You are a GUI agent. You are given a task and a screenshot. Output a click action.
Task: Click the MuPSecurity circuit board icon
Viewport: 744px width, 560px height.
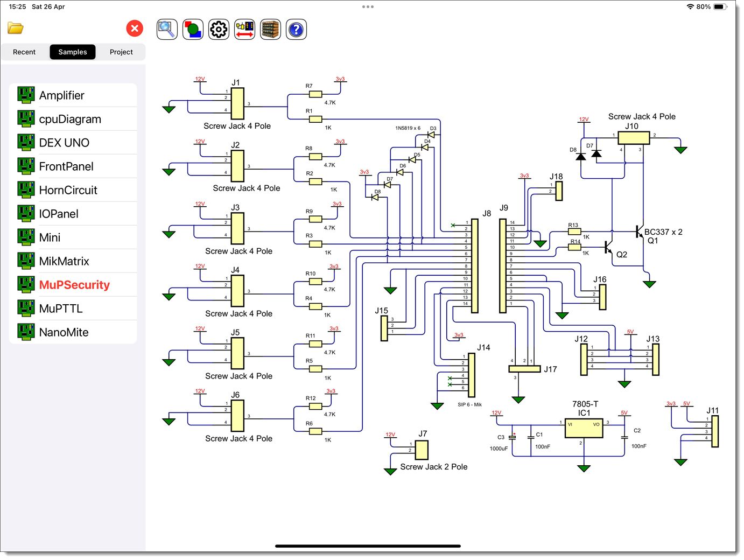click(x=26, y=284)
